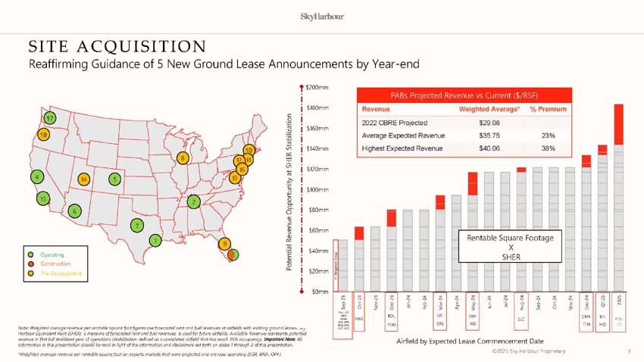Click the SkyHarbour logo at top
The height and width of the screenshot is (362, 644).
click(x=321, y=15)
